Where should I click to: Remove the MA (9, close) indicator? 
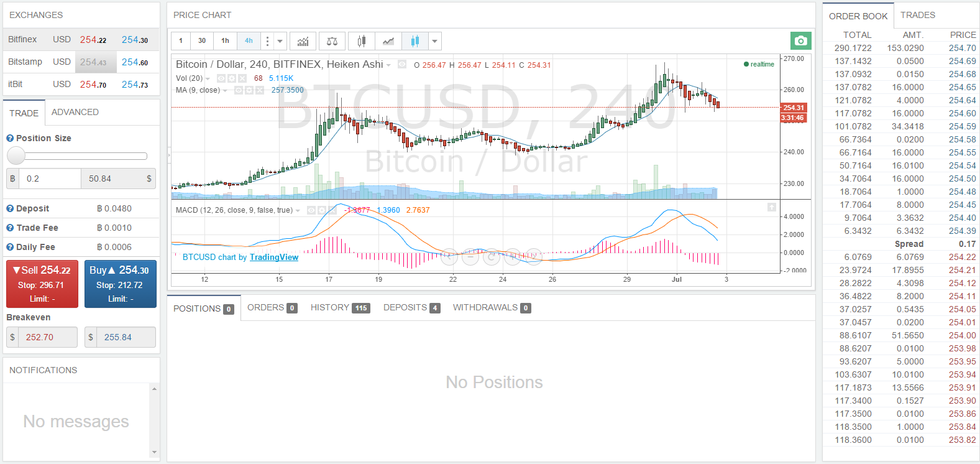(x=259, y=90)
